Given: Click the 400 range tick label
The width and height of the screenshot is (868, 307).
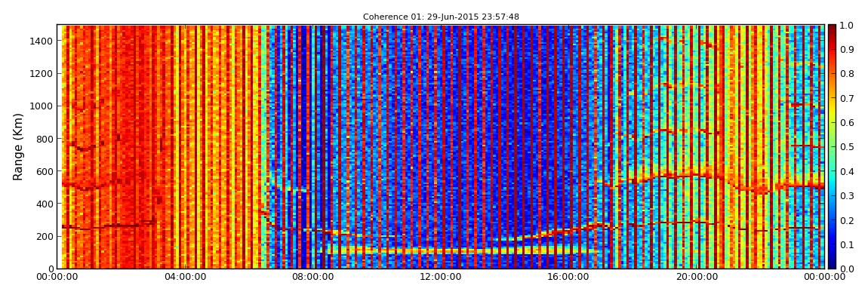Looking at the screenshot, I should point(45,204).
